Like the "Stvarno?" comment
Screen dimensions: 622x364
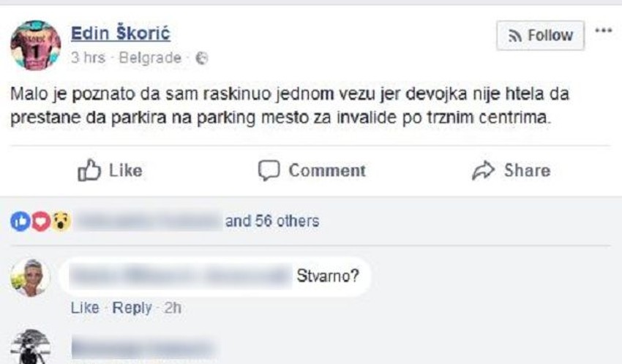[84, 308]
